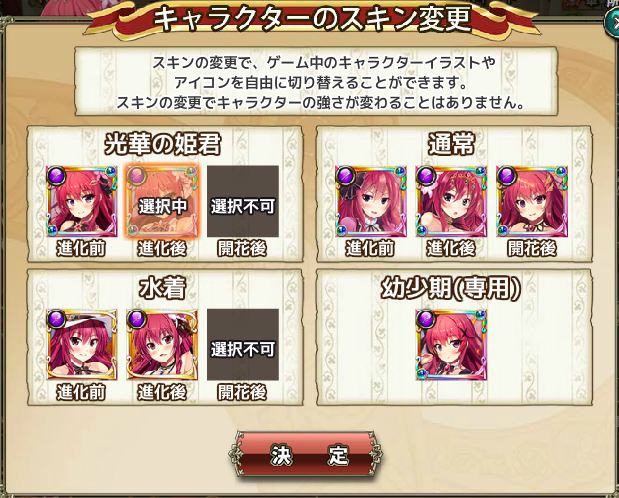Confirm with the 決定 button
This screenshot has width=619, height=498.
(x=304, y=454)
